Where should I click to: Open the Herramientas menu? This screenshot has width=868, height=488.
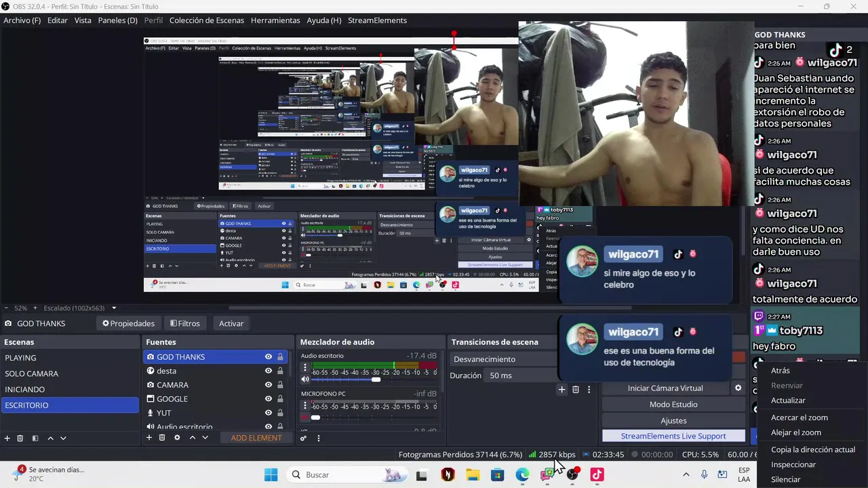[x=275, y=20]
